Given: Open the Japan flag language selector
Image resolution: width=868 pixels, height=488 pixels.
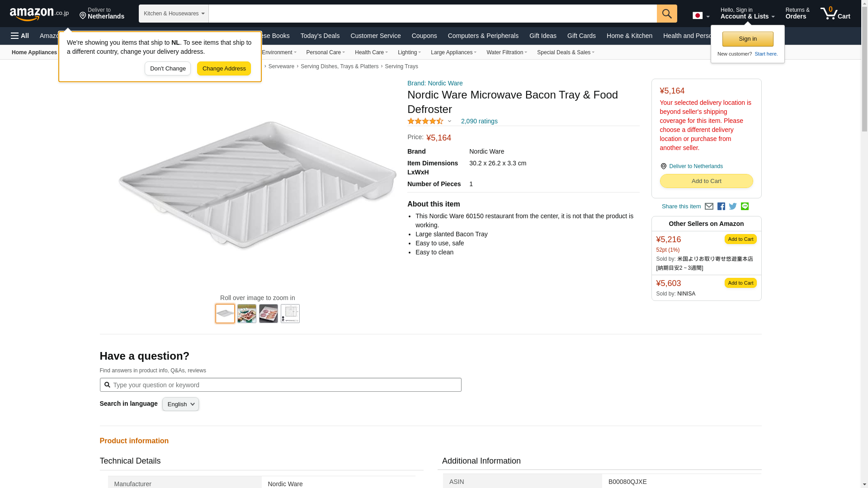Looking at the screenshot, I should (701, 16).
